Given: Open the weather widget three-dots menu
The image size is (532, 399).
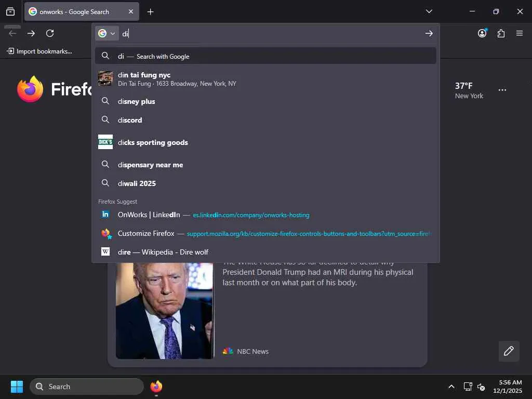Looking at the screenshot, I should [502, 90].
